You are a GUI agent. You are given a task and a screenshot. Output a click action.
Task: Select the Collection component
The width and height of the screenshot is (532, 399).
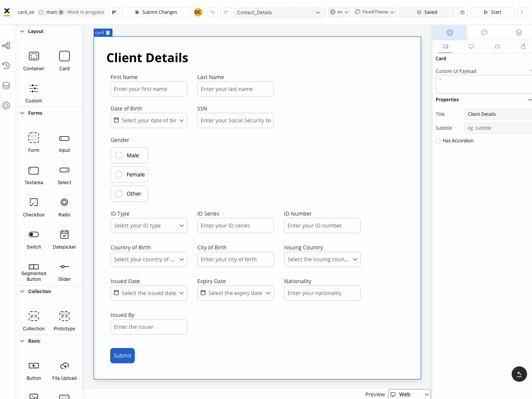[34, 321]
